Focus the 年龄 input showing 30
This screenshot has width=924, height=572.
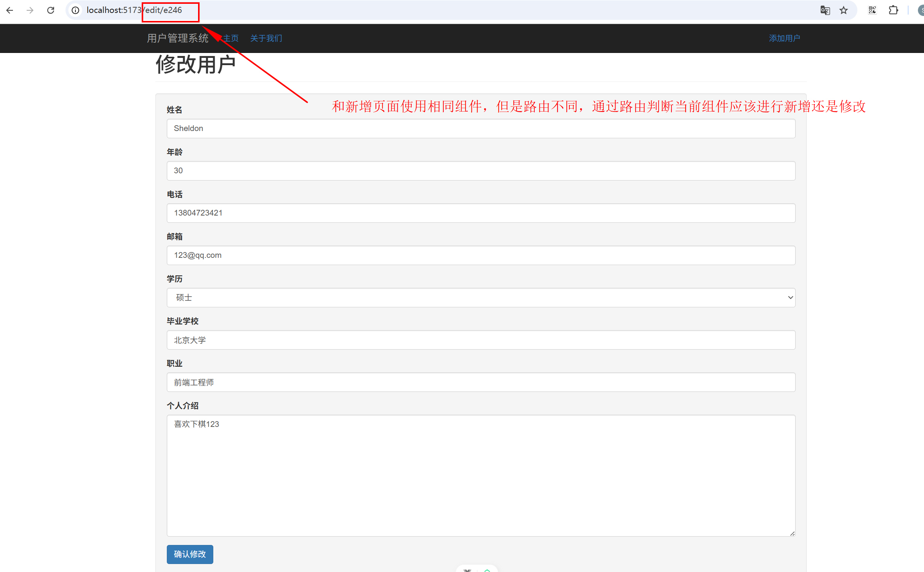pyautogui.click(x=481, y=171)
